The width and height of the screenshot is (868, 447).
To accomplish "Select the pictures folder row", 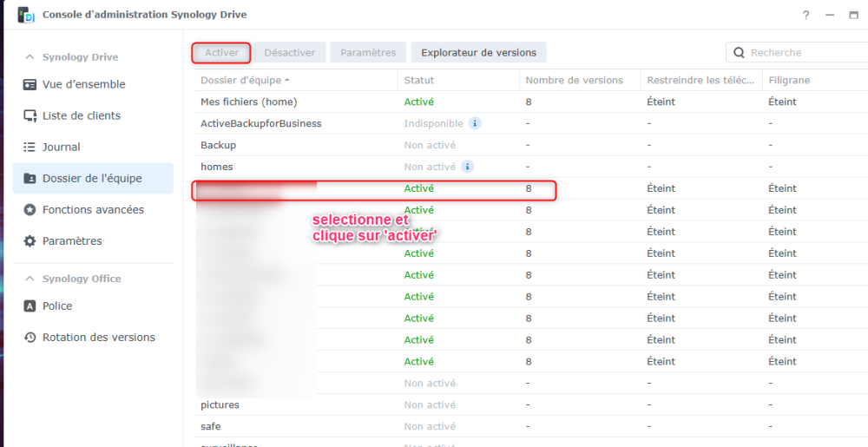I will pos(531,404).
